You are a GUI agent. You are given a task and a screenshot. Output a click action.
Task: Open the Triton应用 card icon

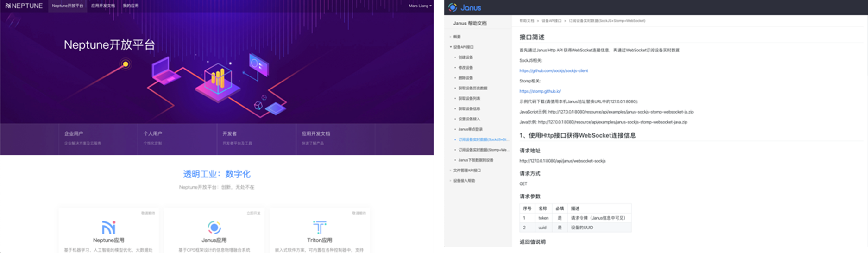(320, 228)
